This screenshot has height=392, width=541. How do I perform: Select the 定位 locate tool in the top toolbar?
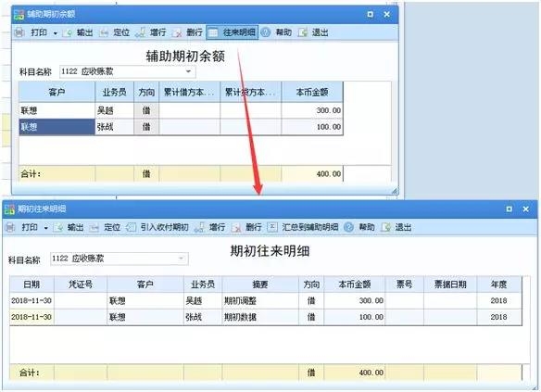pyautogui.click(x=114, y=32)
